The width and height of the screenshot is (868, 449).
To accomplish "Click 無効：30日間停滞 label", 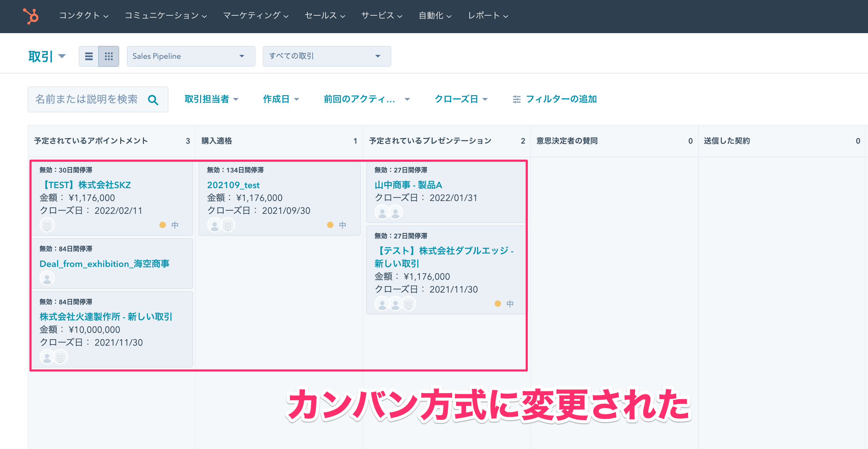I will click(66, 170).
